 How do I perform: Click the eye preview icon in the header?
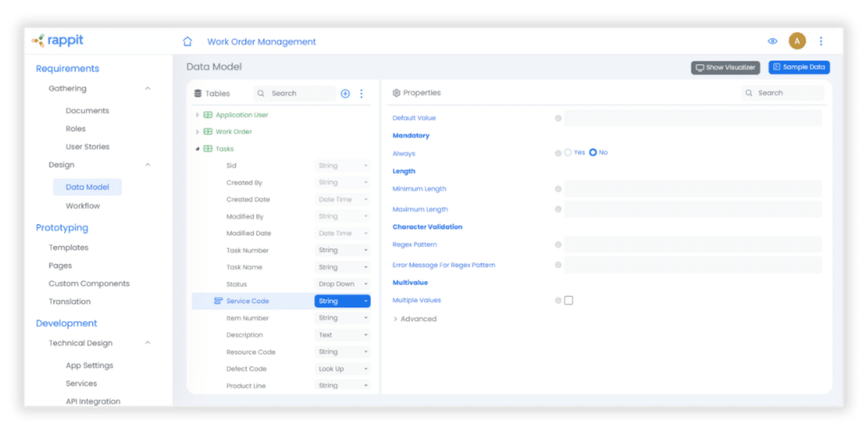772,42
